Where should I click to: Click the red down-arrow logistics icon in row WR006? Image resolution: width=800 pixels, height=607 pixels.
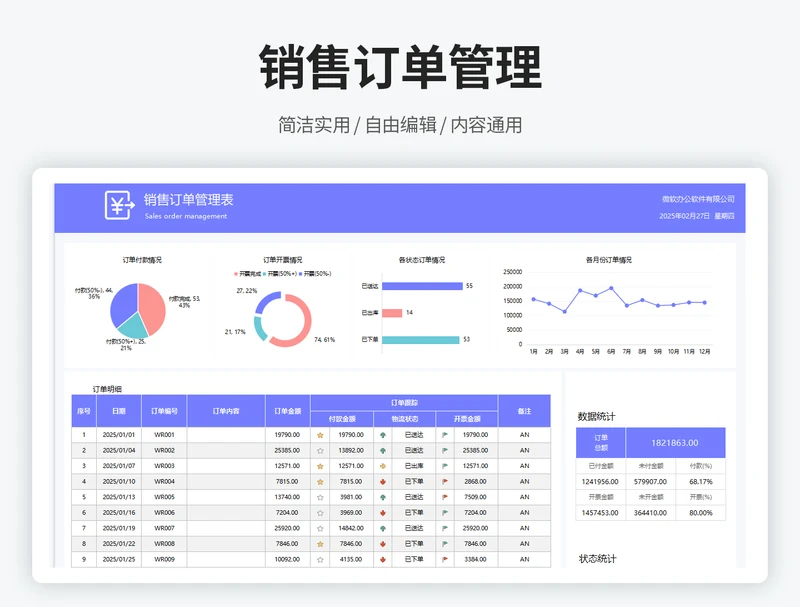[383, 513]
